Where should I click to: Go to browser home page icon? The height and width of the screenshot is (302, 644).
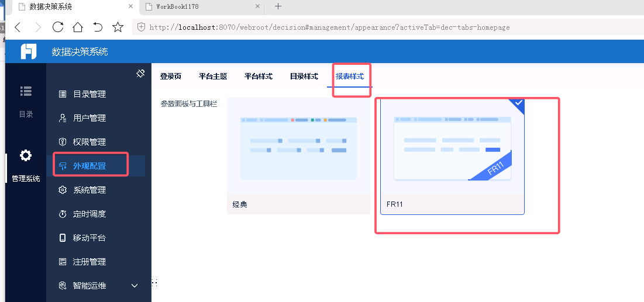[78, 27]
